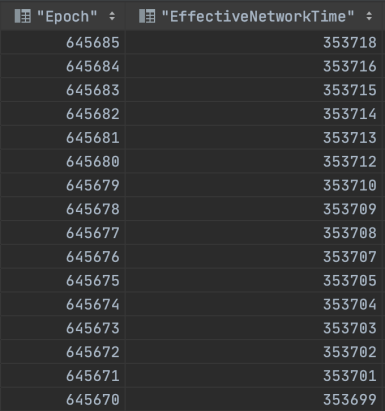The image size is (385, 411).
Task: Click Epoch value 645678
Action: (x=63, y=209)
